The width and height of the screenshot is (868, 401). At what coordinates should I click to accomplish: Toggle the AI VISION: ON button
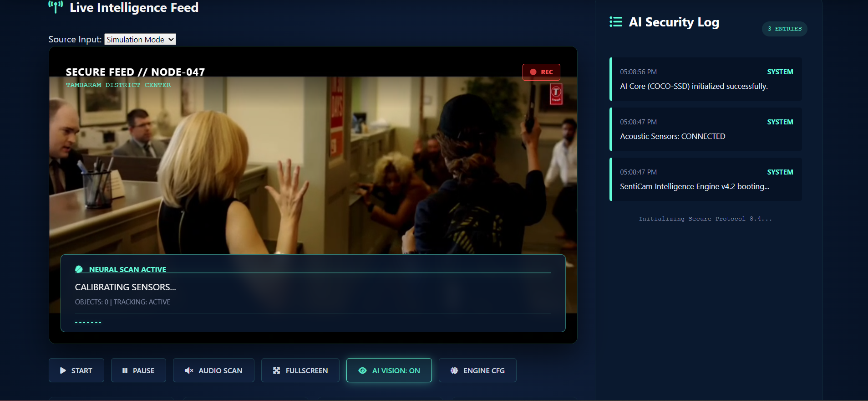tap(389, 370)
